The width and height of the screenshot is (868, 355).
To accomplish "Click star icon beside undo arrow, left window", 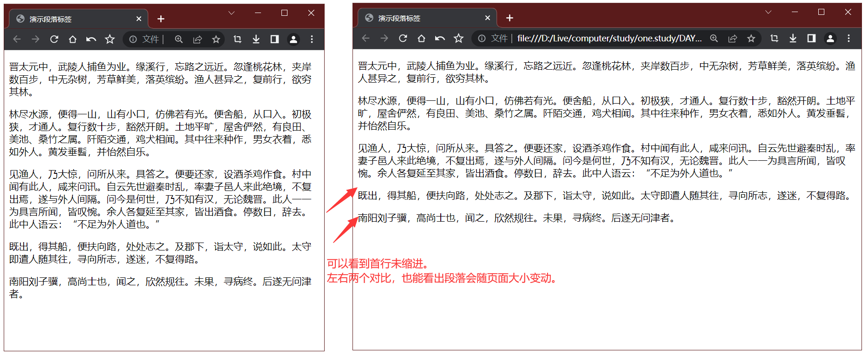I will [110, 39].
